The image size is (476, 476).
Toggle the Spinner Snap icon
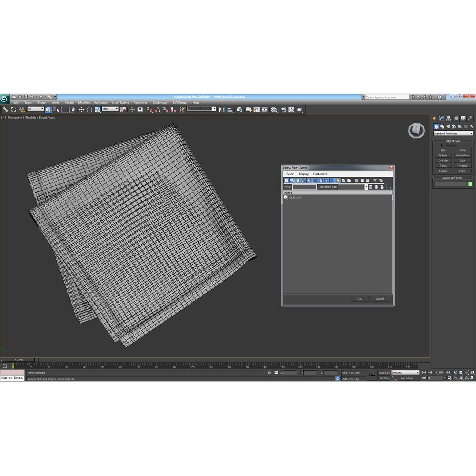173,110
